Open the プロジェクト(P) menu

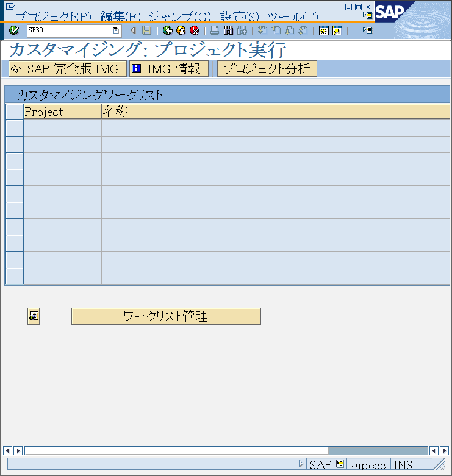53,16
